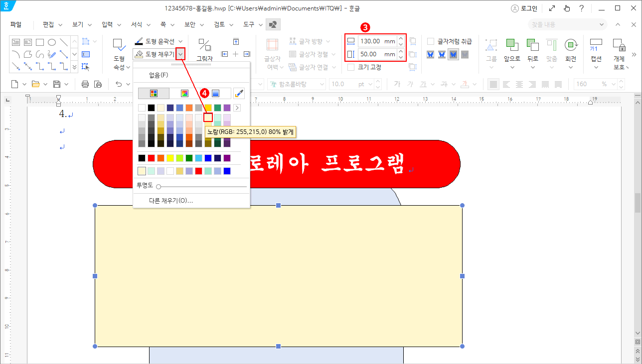Select the highlighted square text-wrap toggle
The width and height of the screenshot is (642, 364).
[x=453, y=54]
